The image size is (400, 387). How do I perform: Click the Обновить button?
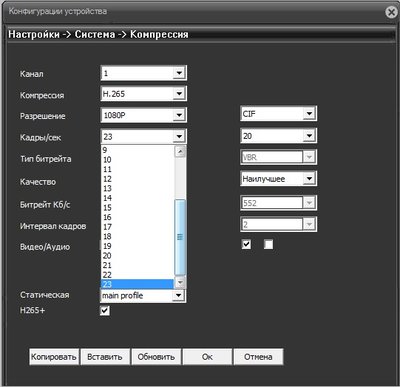(156, 357)
